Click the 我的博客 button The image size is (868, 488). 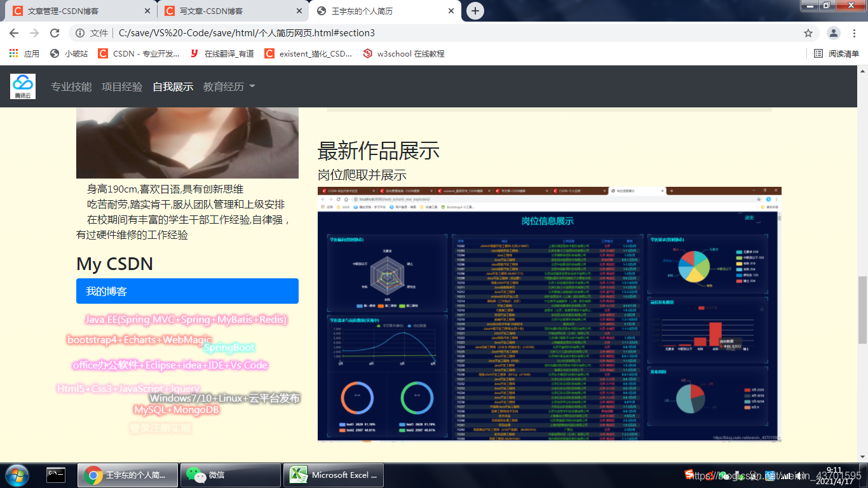187,291
